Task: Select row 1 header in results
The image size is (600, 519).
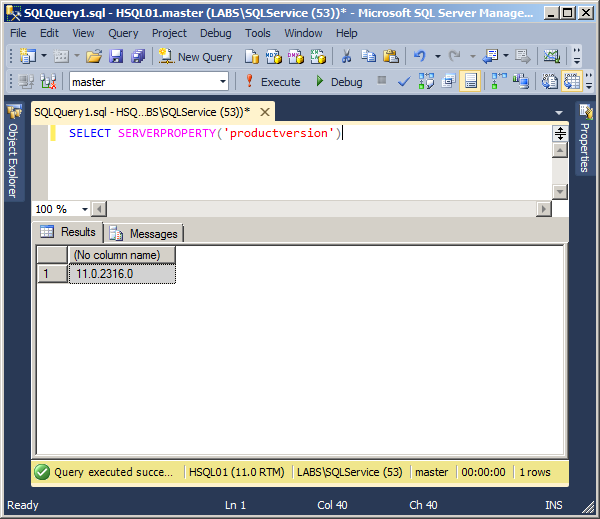Action: click(52, 274)
